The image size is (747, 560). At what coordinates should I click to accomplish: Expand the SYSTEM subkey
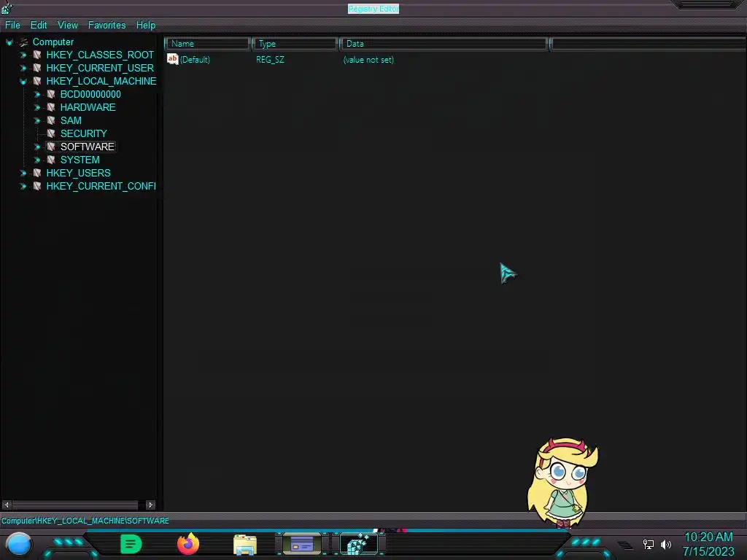(36, 160)
